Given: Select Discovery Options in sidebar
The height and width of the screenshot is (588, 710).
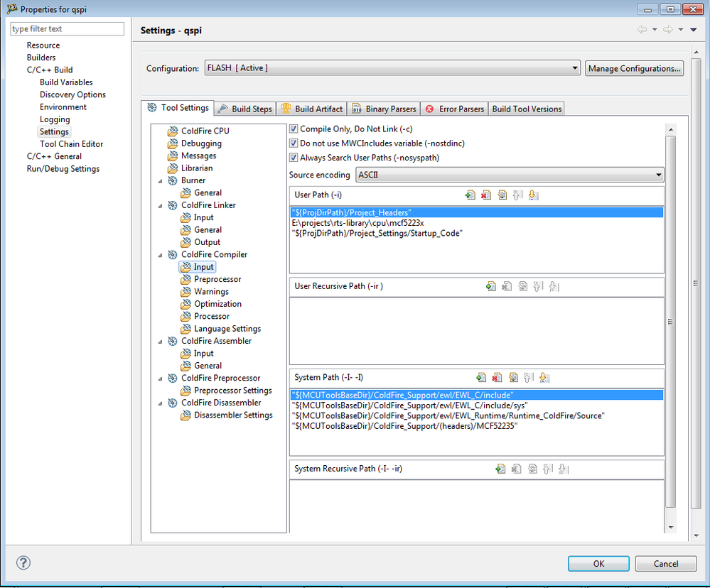Looking at the screenshot, I should (x=72, y=94).
